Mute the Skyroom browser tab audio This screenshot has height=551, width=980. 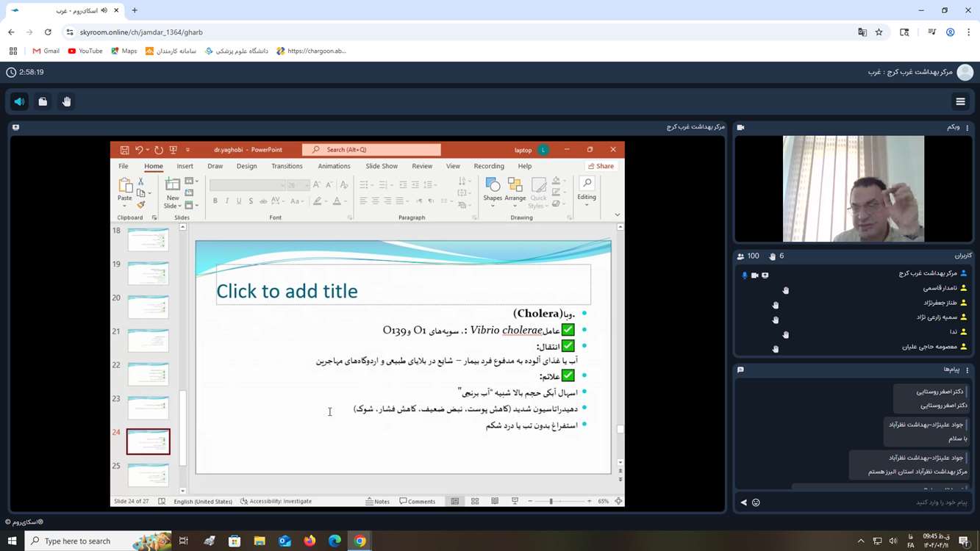pyautogui.click(x=104, y=11)
